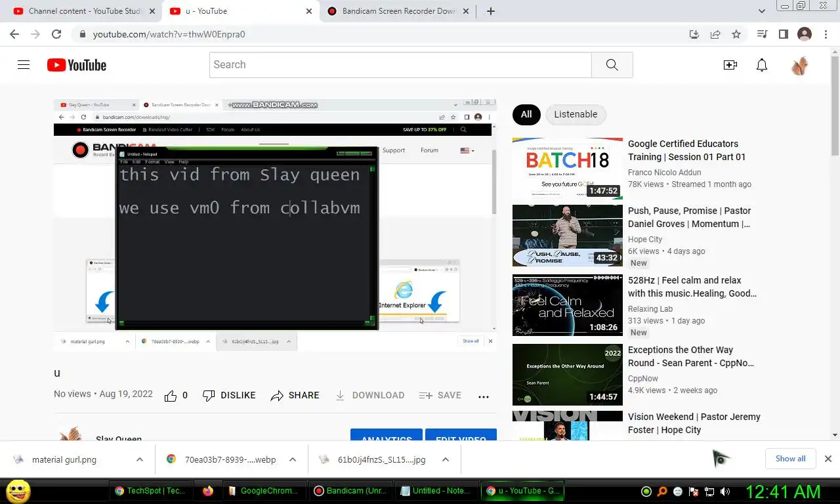Open Vision Weekend Pastor Jeremy Foster video
Image resolution: width=840 pixels, height=504 pixels.
pos(694,423)
